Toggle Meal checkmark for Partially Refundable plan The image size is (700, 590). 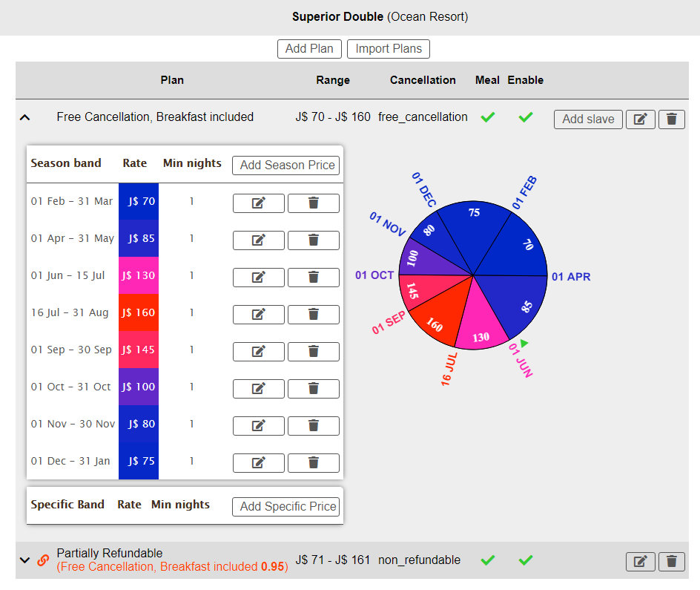click(487, 560)
